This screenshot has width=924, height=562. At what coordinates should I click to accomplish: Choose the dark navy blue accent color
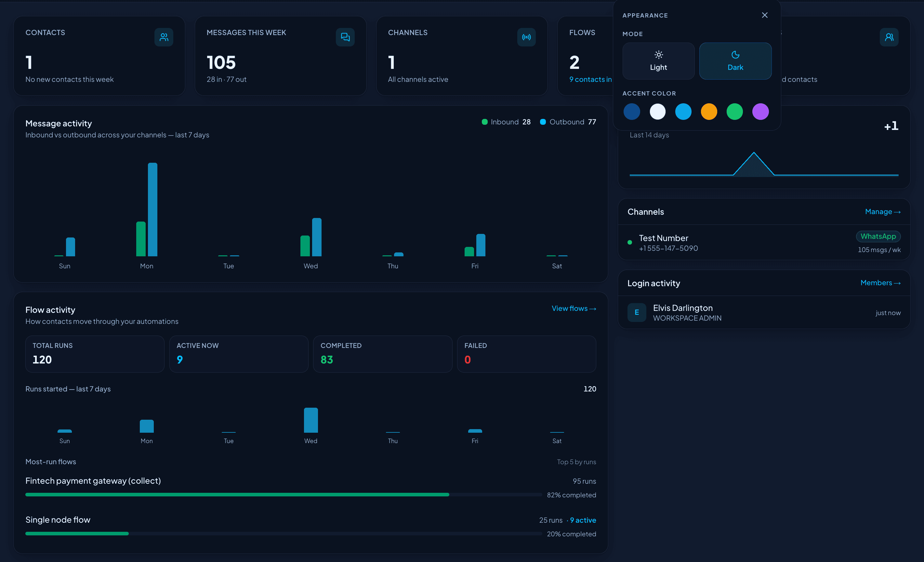coord(632,112)
